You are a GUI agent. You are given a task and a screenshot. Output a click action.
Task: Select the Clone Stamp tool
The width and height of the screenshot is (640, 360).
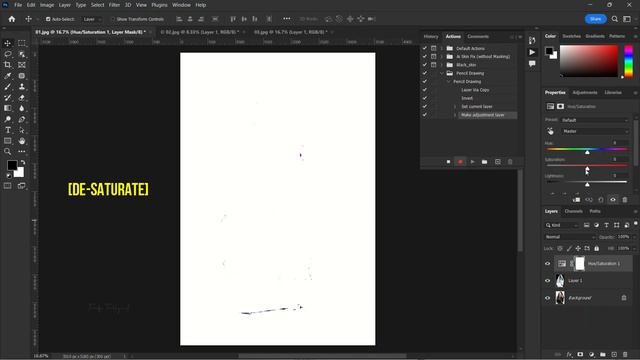(x=22, y=87)
